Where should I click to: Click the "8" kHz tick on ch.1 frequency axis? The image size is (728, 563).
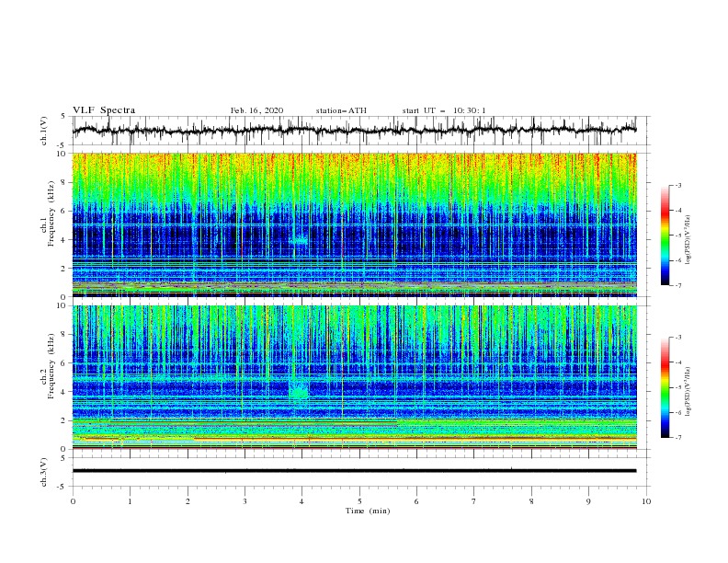pyautogui.click(x=64, y=182)
